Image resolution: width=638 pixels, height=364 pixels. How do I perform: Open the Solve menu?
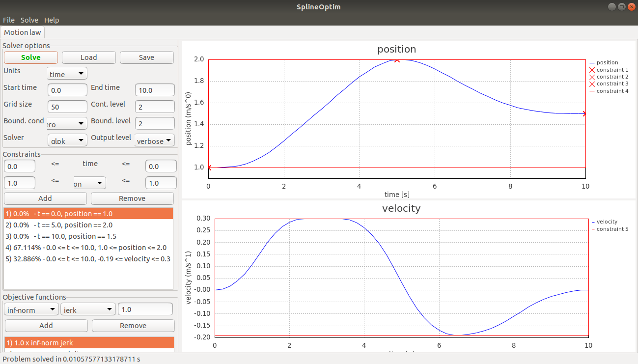click(x=29, y=20)
